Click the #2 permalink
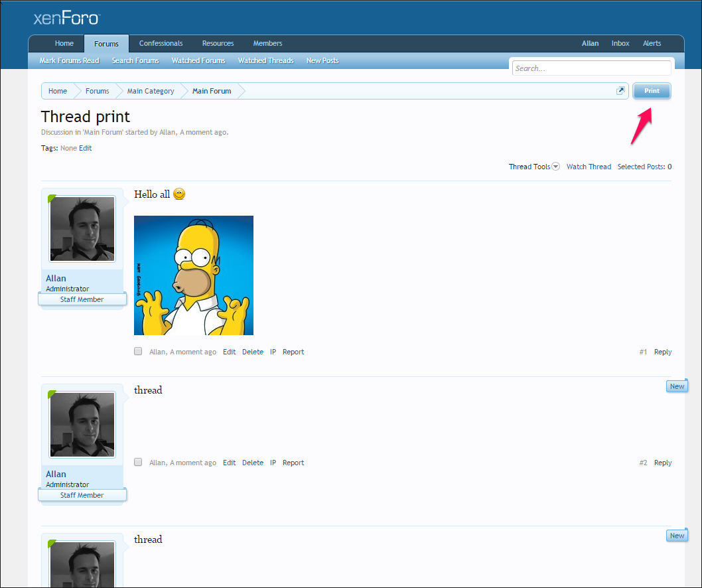 [643, 463]
